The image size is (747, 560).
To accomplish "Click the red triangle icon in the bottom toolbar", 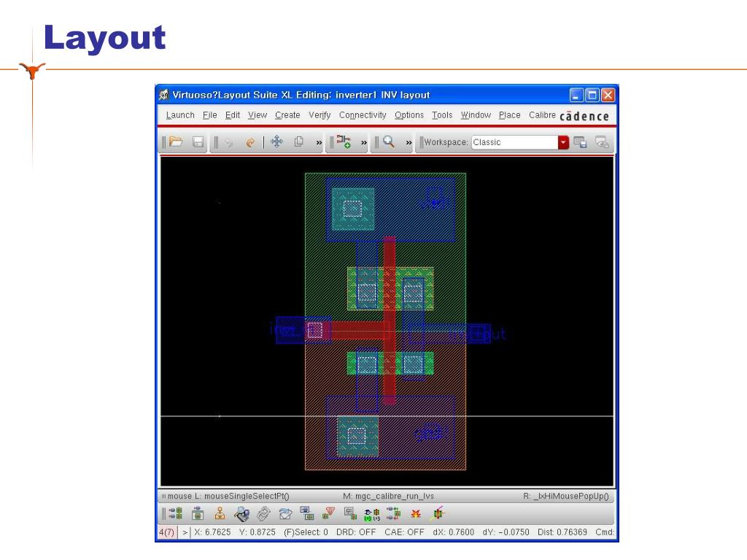I will (329, 513).
